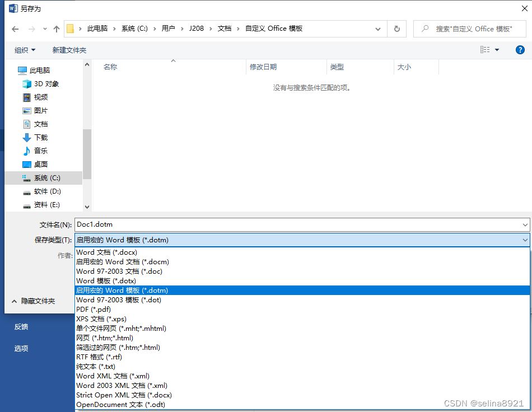532x412 pixels.
Task: Choose 单个文件网页 (*.mht;*.mhtml)
Action: [302, 328]
